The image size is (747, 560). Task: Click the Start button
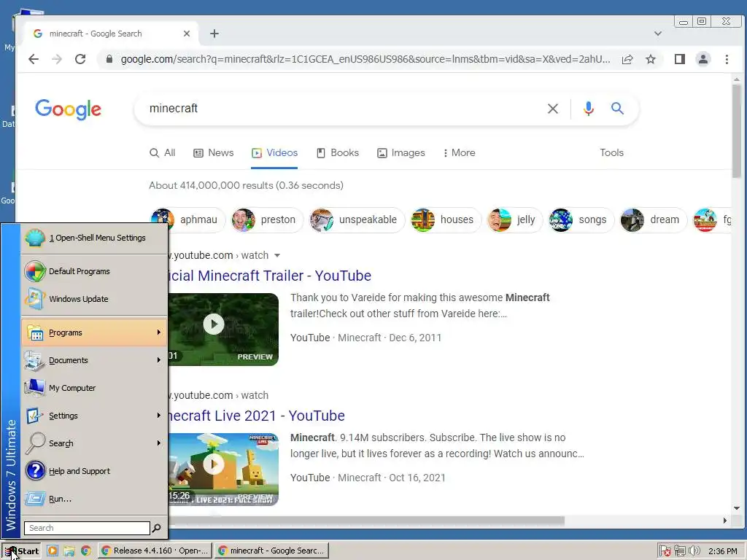point(21,551)
